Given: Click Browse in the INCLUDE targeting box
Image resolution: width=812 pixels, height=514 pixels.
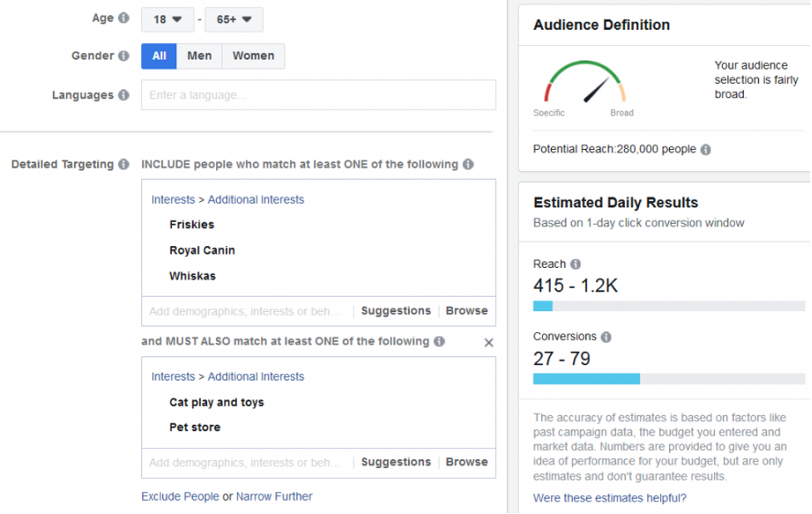Looking at the screenshot, I should coord(466,311).
